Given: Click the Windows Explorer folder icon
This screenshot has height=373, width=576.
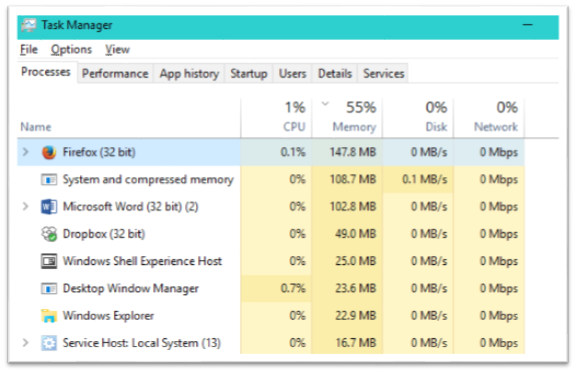Looking at the screenshot, I should click(x=49, y=316).
